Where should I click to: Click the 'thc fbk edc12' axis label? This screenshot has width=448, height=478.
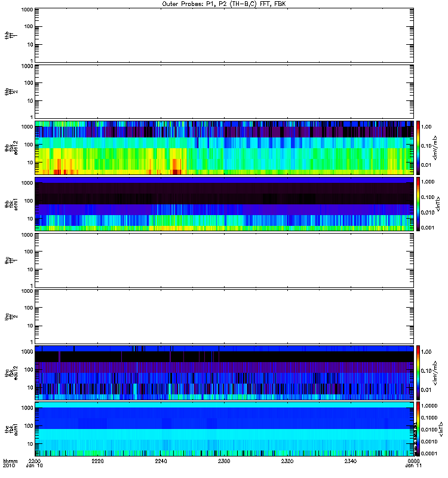(x=11, y=372)
